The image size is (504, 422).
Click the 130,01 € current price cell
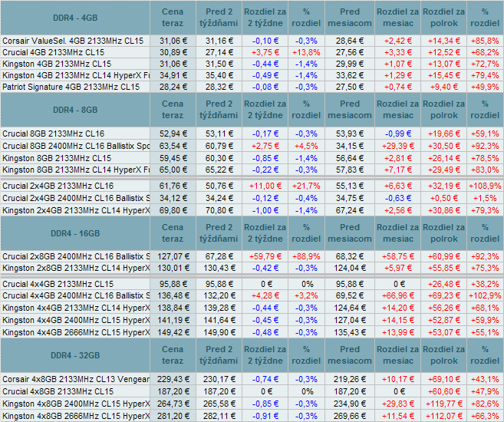pyautogui.click(x=173, y=268)
